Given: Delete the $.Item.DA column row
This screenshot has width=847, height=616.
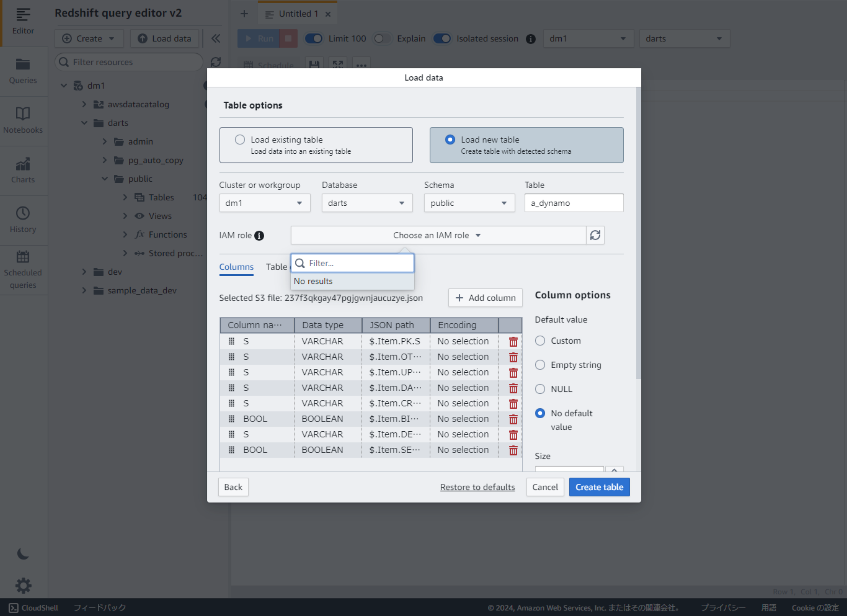Looking at the screenshot, I should pos(513,388).
